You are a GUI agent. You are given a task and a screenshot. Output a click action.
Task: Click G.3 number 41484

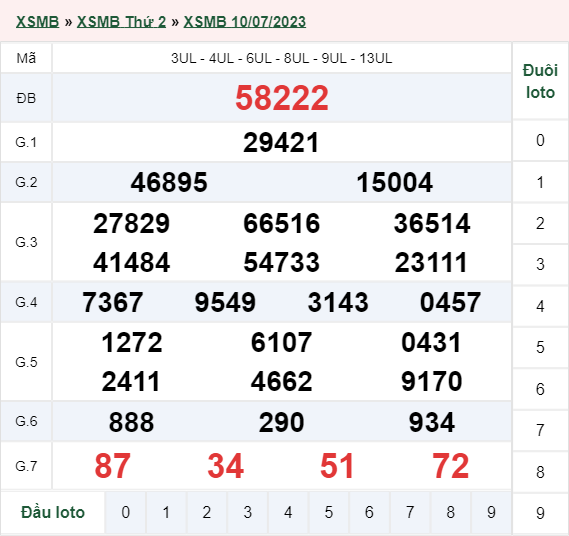(131, 262)
